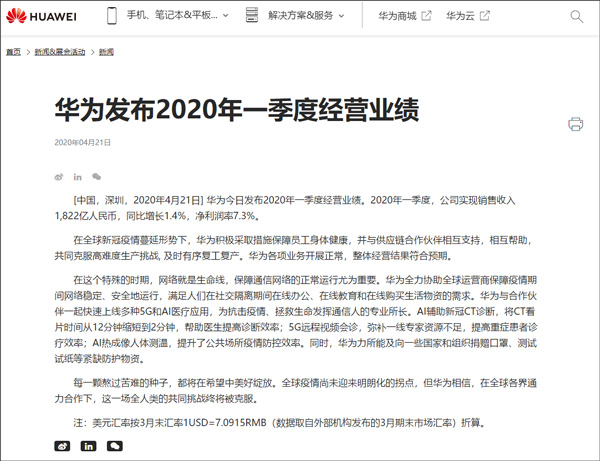This screenshot has width=600, height=461.
Task: Click external-link icon beside 华为商城
Action: [426, 15]
